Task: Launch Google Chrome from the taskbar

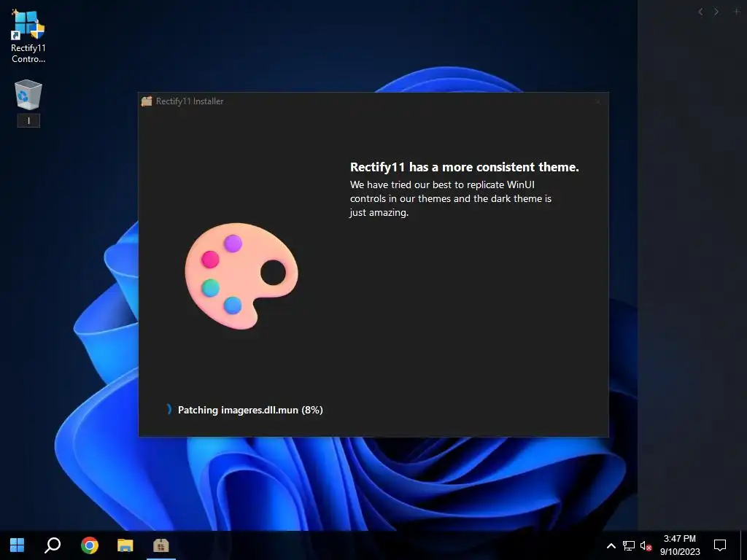Action: (90, 545)
